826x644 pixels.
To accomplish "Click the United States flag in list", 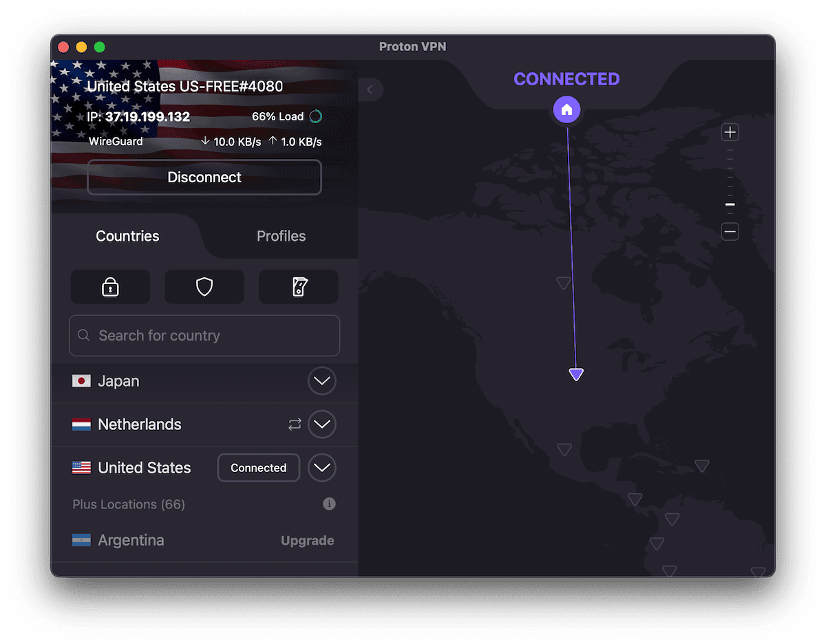I will pos(81,468).
